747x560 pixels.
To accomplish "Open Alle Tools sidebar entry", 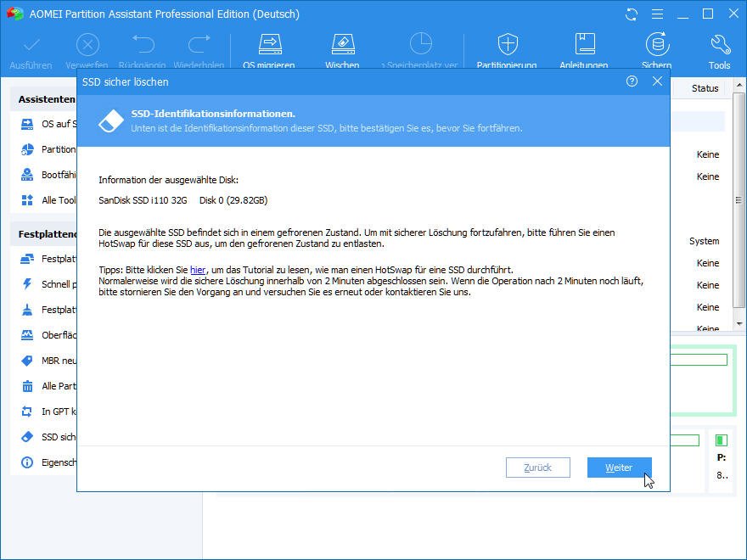I will 48,200.
